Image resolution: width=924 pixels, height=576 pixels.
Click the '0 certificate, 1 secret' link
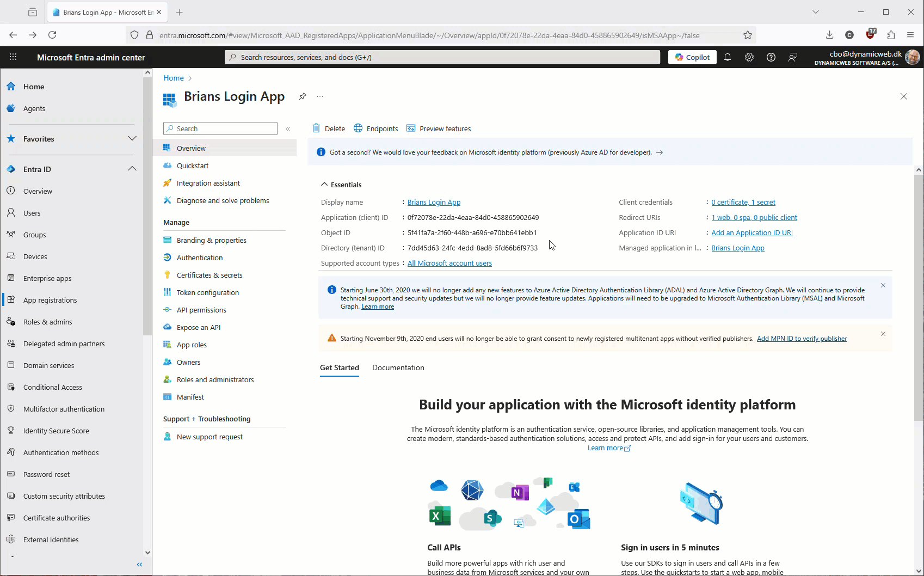743,202
